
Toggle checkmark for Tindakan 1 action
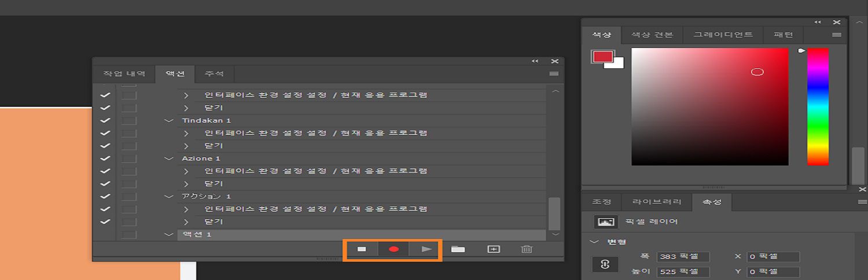click(x=105, y=120)
